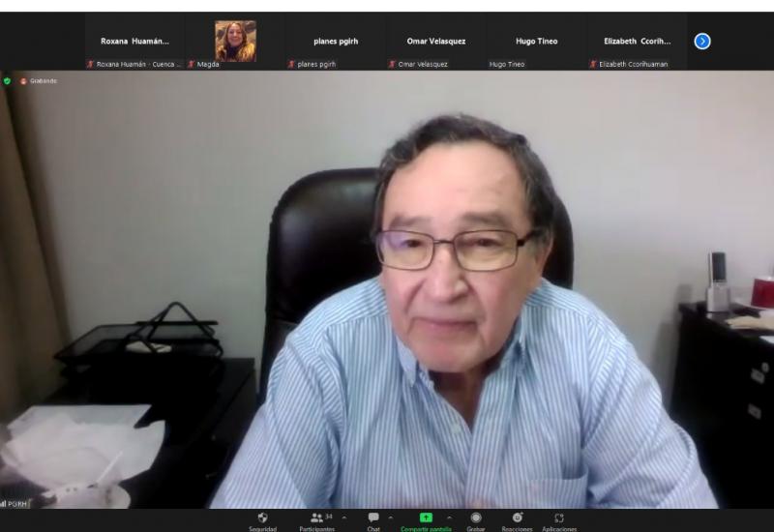Click the green encryption shield icon
Image resolution: width=774 pixels, height=532 pixels.
(8, 81)
